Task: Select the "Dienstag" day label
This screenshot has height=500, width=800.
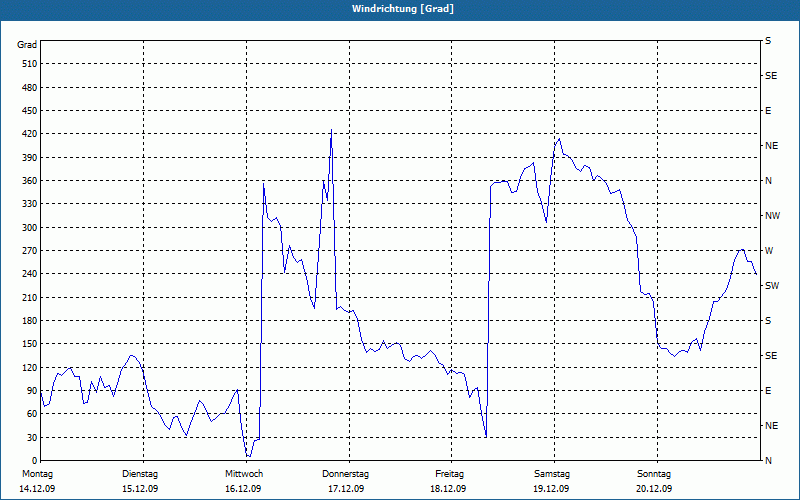Action: pyautogui.click(x=140, y=474)
